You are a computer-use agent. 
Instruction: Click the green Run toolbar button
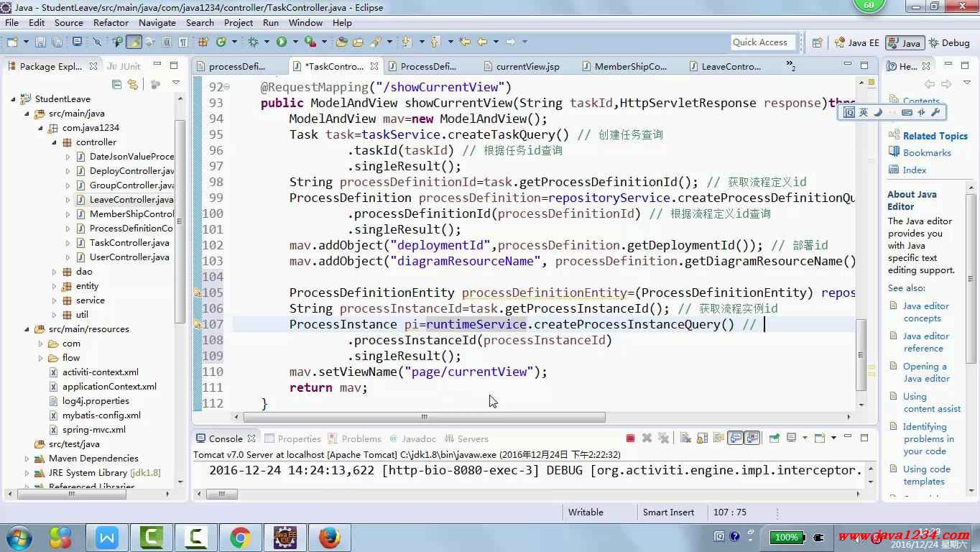click(x=282, y=42)
